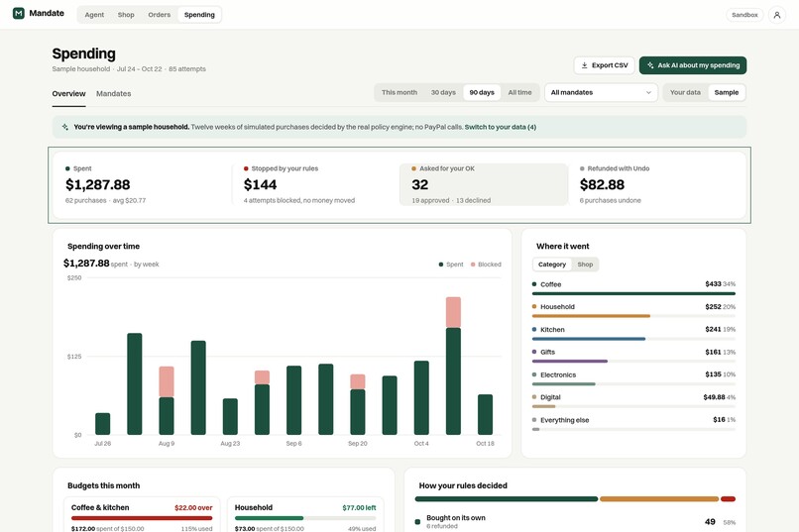The height and width of the screenshot is (532, 799).
Task: Click the Household budget card
Action: click(x=305, y=515)
